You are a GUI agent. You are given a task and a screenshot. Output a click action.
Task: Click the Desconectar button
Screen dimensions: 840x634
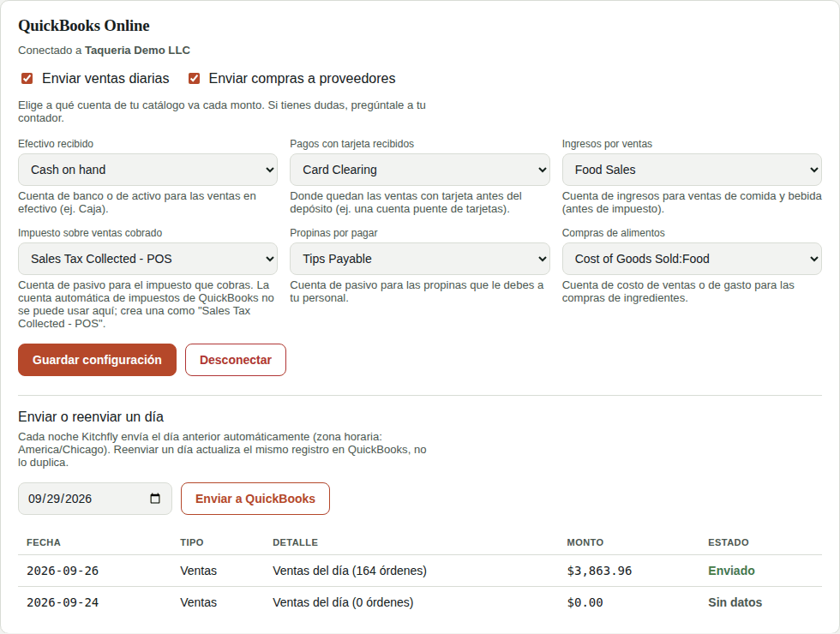click(x=236, y=360)
